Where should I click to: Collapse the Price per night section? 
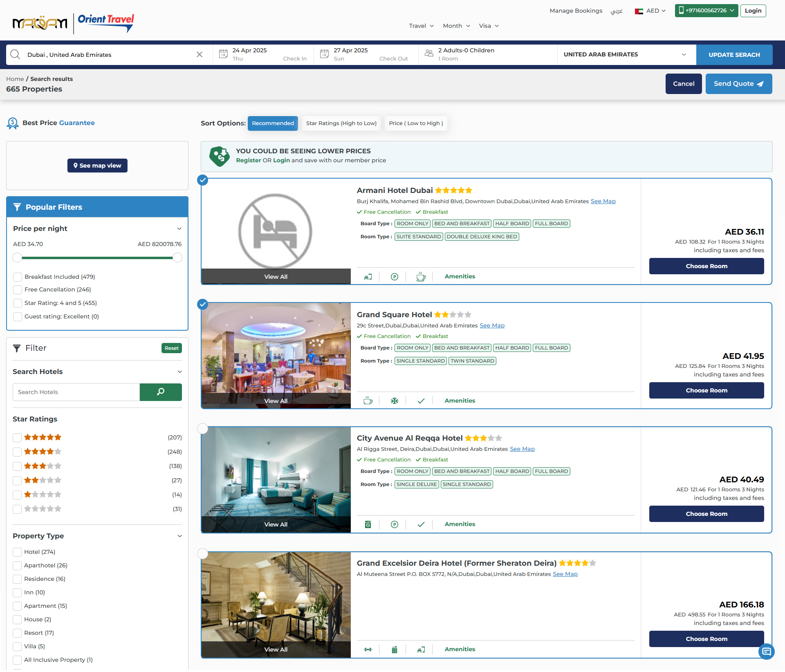(x=179, y=229)
